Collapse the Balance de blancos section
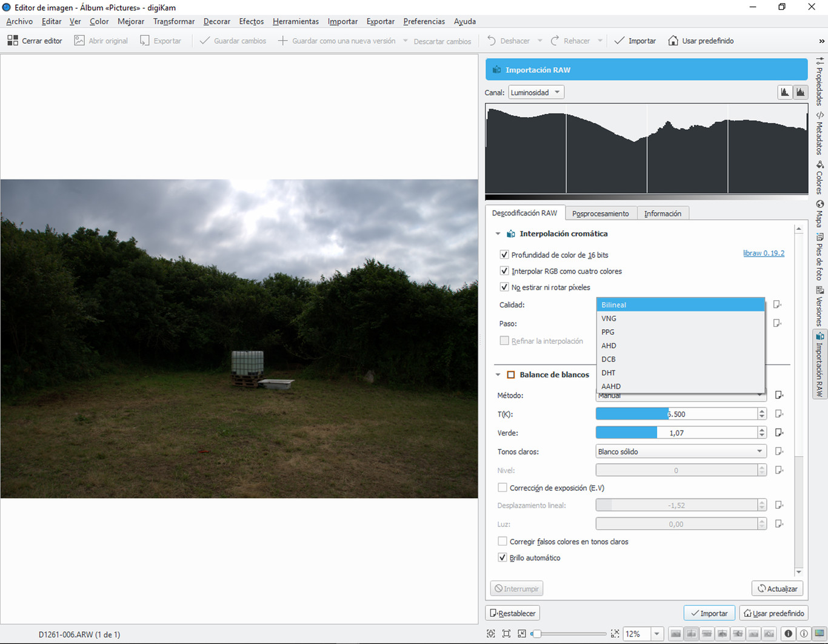Screen dimensions: 828x644 pyautogui.click(x=498, y=374)
